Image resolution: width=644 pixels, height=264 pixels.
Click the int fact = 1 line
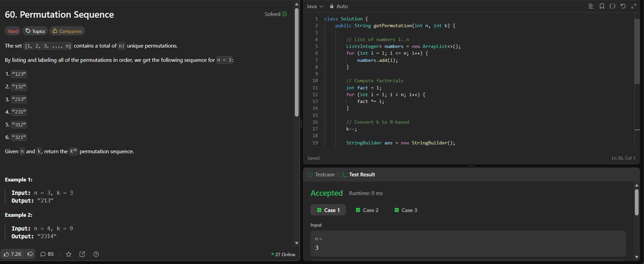(x=365, y=87)
